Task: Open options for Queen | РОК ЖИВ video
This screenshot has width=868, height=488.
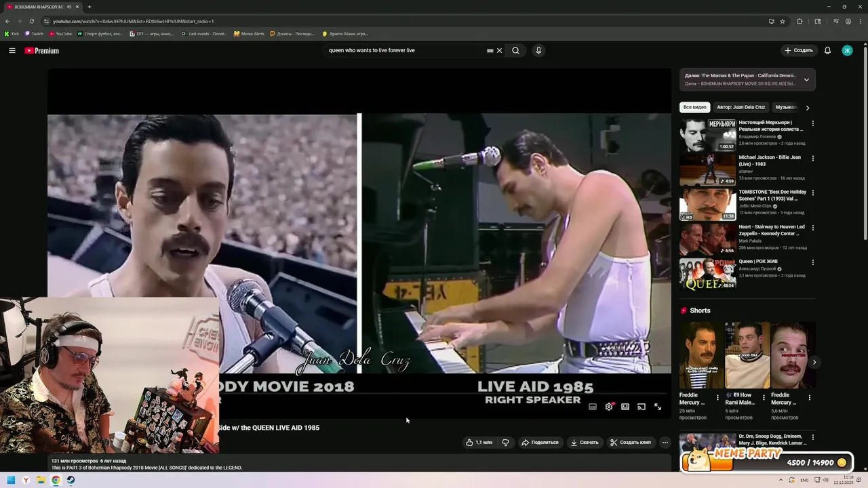Action: (x=813, y=262)
